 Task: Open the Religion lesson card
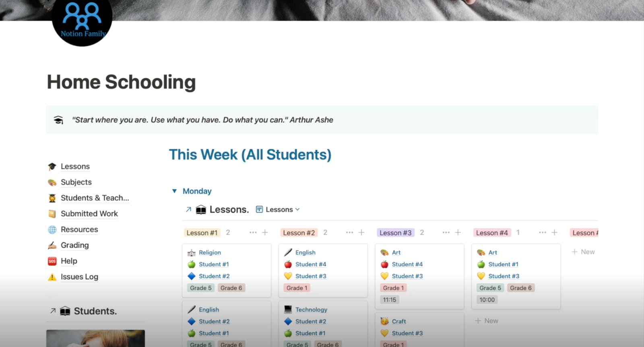pyautogui.click(x=210, y=252)
